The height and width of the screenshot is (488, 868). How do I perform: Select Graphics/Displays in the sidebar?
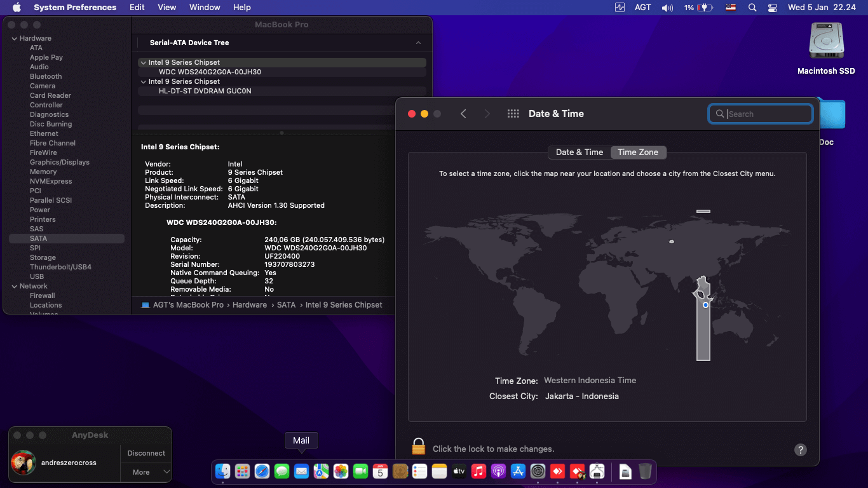(x=60, y=162)
